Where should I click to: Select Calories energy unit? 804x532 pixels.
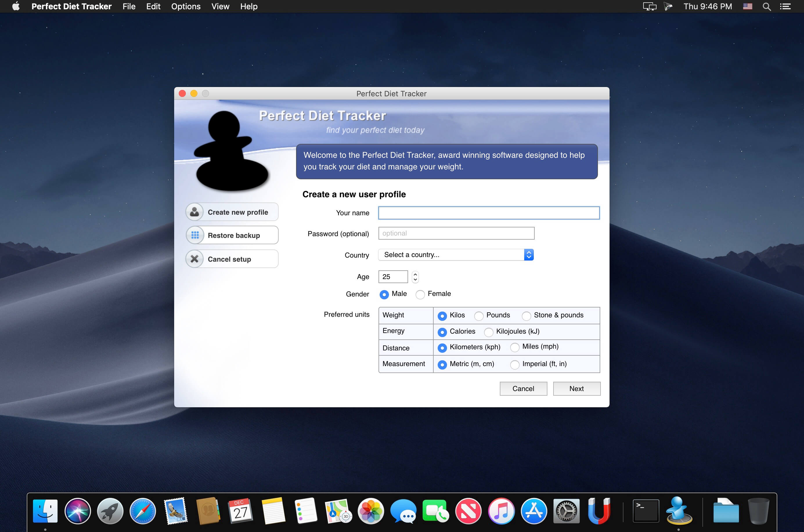442,332
